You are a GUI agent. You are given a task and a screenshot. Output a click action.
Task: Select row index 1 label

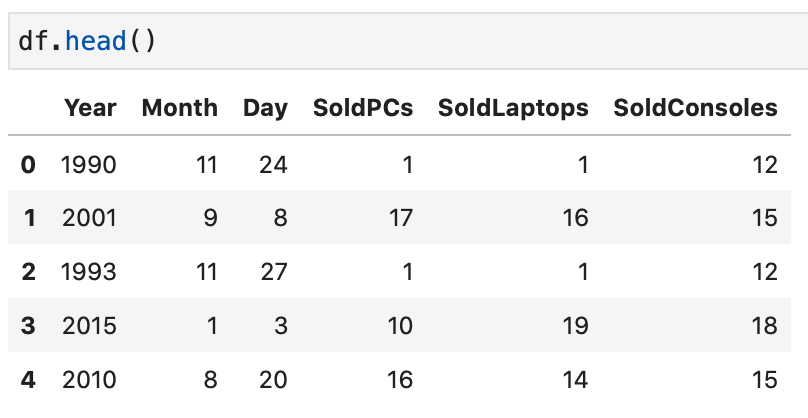coord(28,218)
